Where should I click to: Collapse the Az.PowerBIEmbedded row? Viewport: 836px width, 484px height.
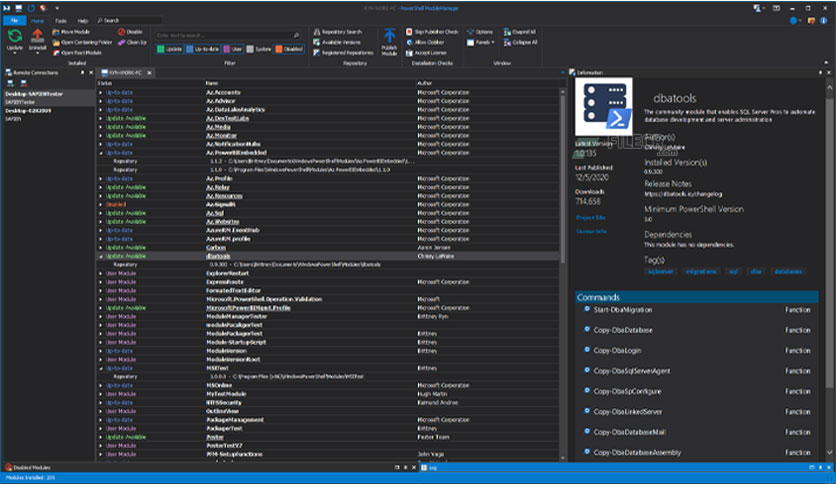pos(100,152)
